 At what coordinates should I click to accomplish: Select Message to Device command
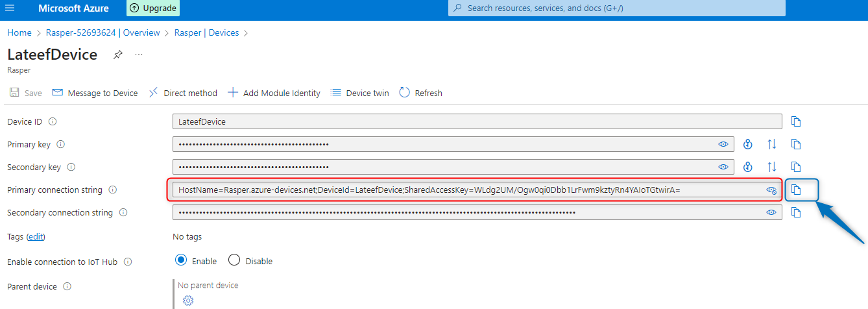pyautogui.click(x=95, y=93)
